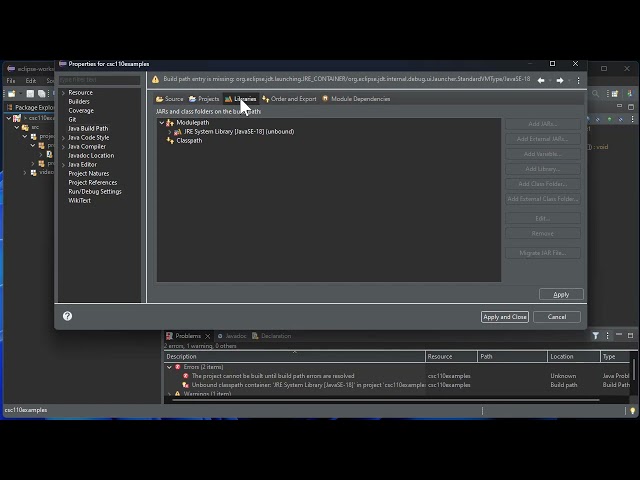The height and width of the screenshot is (480, 640).
Task: Switch to the Module Dependencies tab
Action: 356,99
